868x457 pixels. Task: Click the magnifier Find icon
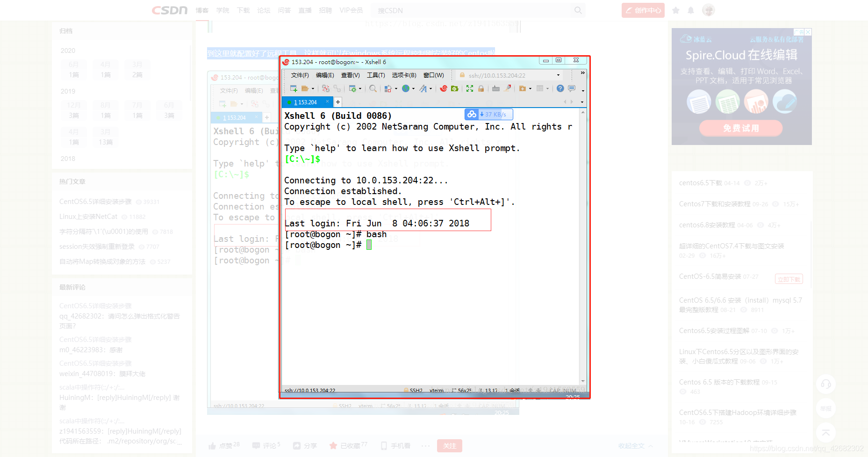coord(373,88)
